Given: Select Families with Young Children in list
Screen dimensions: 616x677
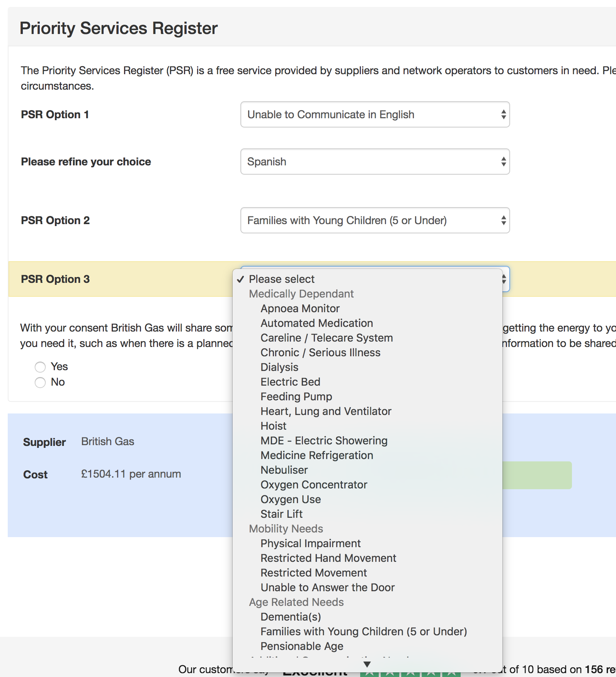Looking at the screenshot, I should 368,631.
